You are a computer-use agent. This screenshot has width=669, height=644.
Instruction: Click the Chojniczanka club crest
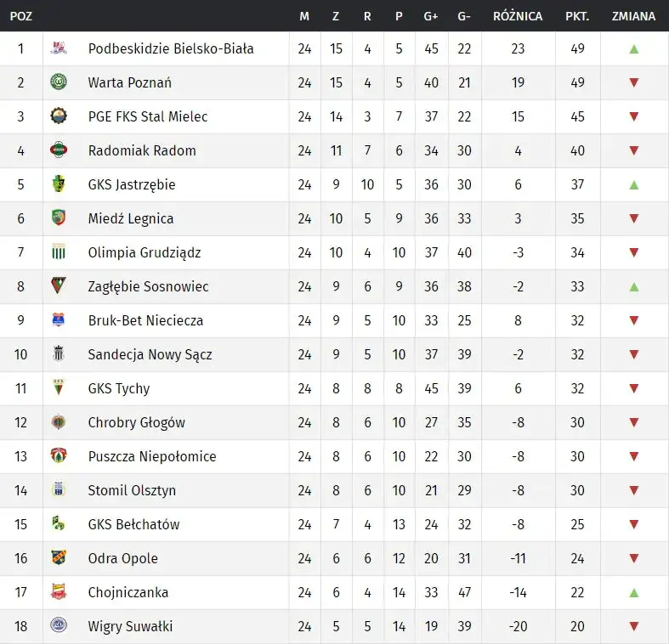point(58,592)
